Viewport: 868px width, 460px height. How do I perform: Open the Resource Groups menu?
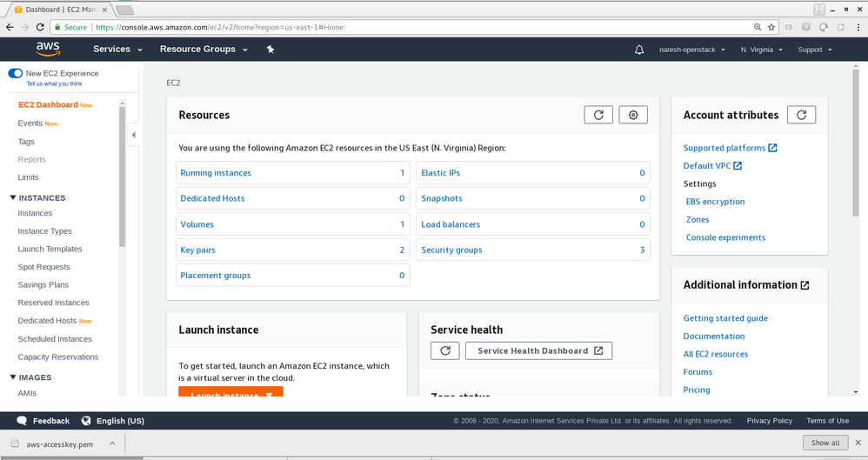point(204,50)
